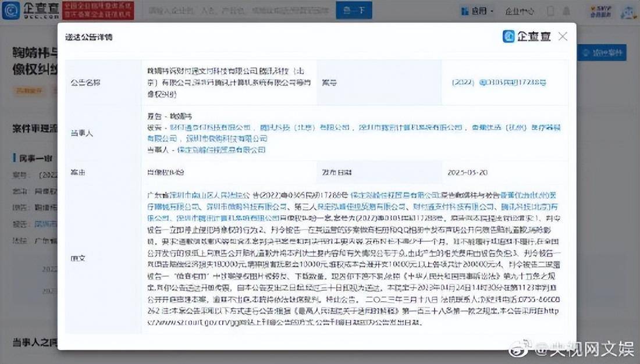Open notifications via the bell icon
Image resolution: width=640 pixels, height=364 pixels.
point(566,11)
